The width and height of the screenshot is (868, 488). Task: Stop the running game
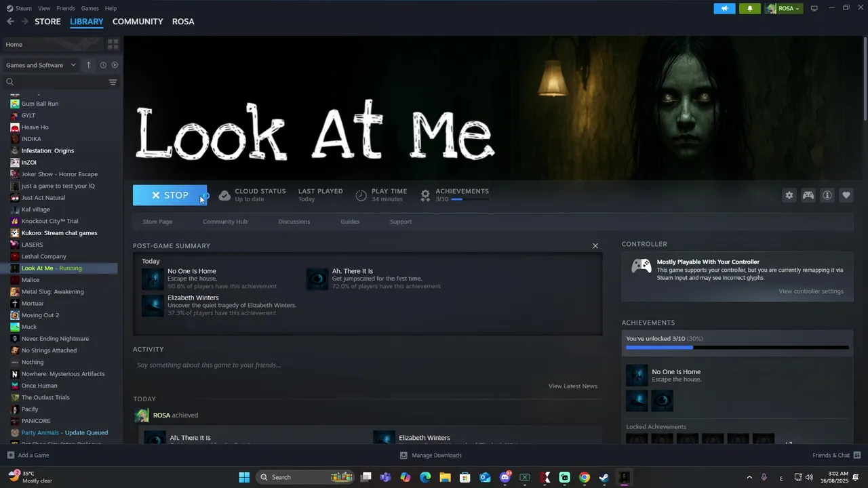point(170,195)
